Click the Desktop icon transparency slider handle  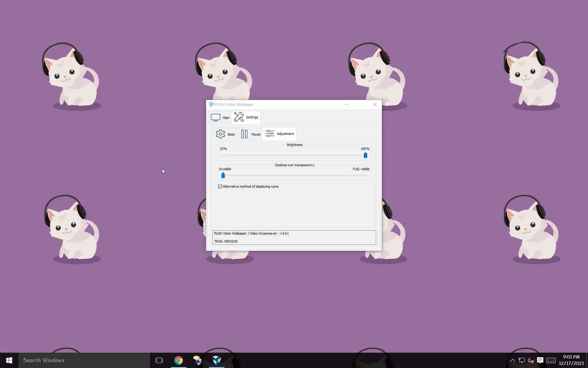point(223,175)
